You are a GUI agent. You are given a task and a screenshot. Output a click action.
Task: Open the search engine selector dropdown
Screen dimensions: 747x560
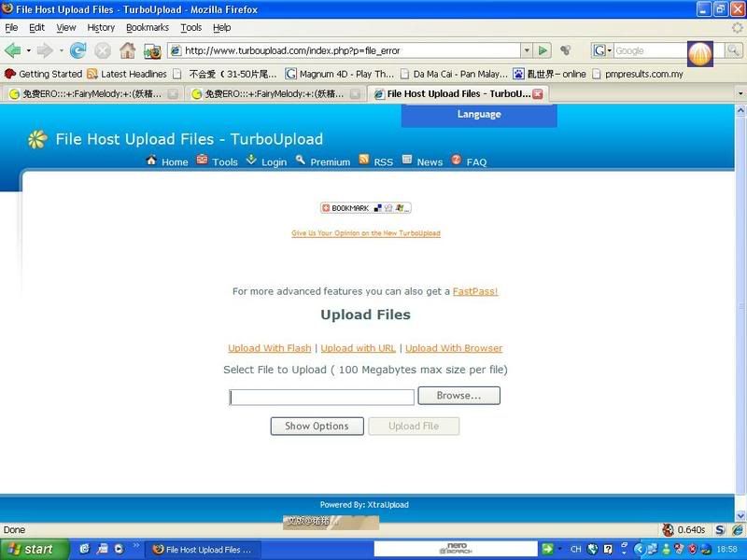[x=610, y=50]
